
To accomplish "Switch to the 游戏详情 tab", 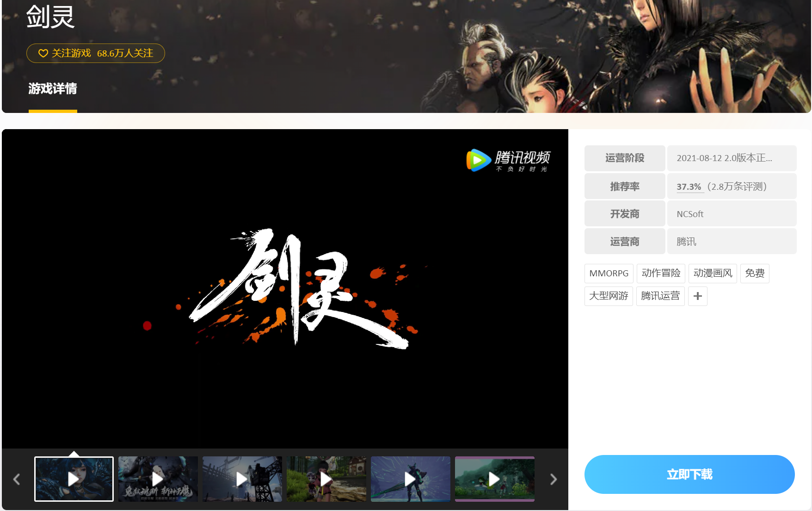I will (x=53, y=88).
